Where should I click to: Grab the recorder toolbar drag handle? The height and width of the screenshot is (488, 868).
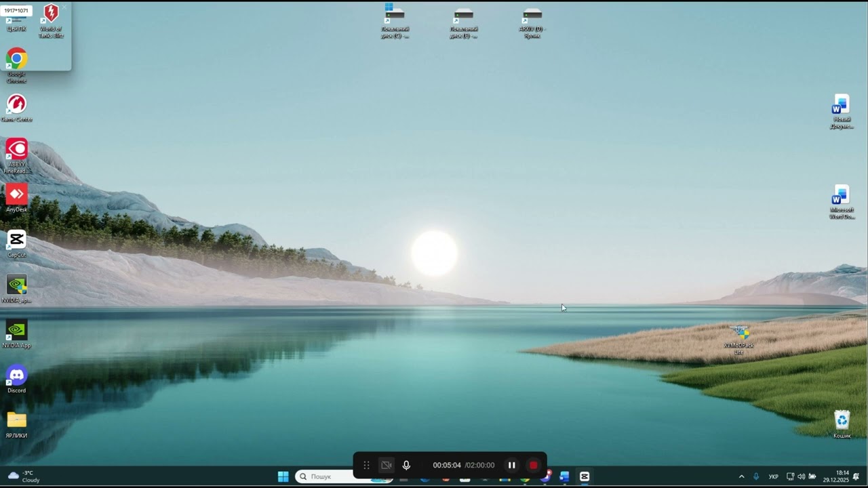pos(366,465)
